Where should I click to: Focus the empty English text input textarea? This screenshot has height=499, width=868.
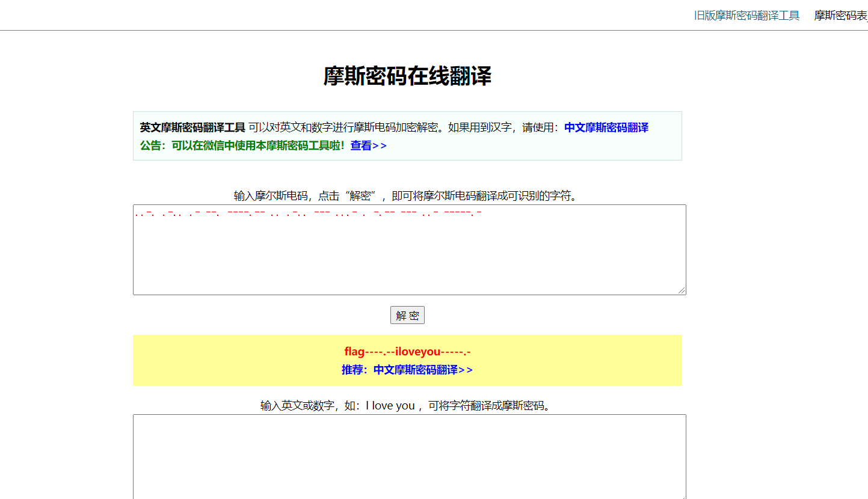click(409, 456)
